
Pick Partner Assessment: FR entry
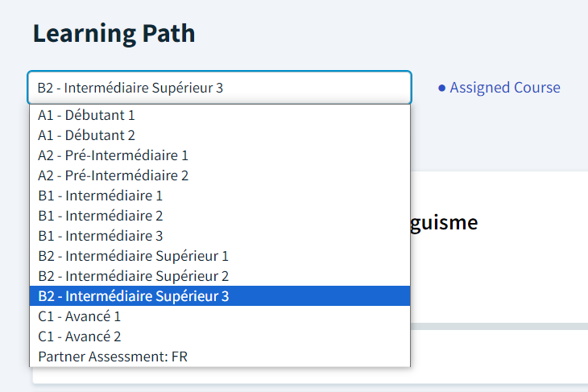[113, 357]
